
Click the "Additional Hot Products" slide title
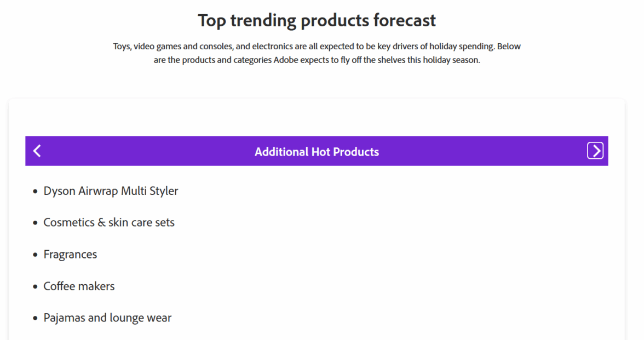pyautogui.click(x=317, y=152)
